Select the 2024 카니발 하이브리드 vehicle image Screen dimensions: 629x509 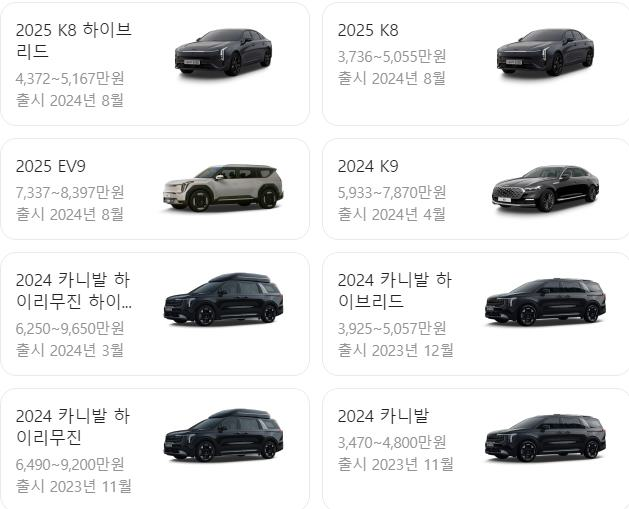(x=545, y=302)
